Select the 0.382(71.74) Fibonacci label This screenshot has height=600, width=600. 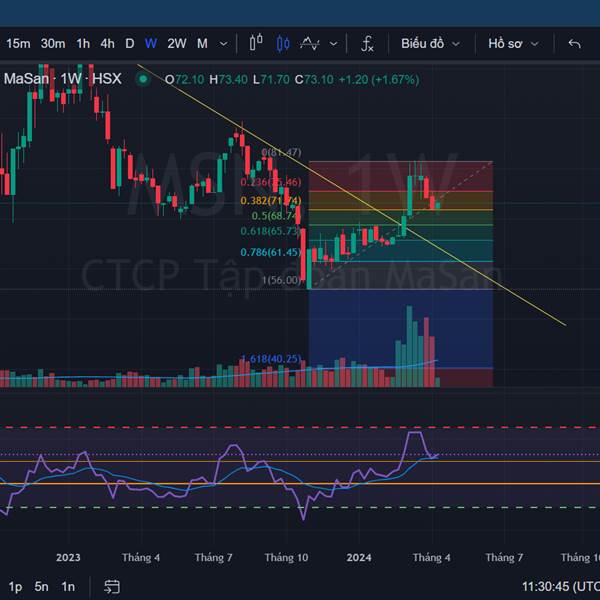tap(271, 201)
